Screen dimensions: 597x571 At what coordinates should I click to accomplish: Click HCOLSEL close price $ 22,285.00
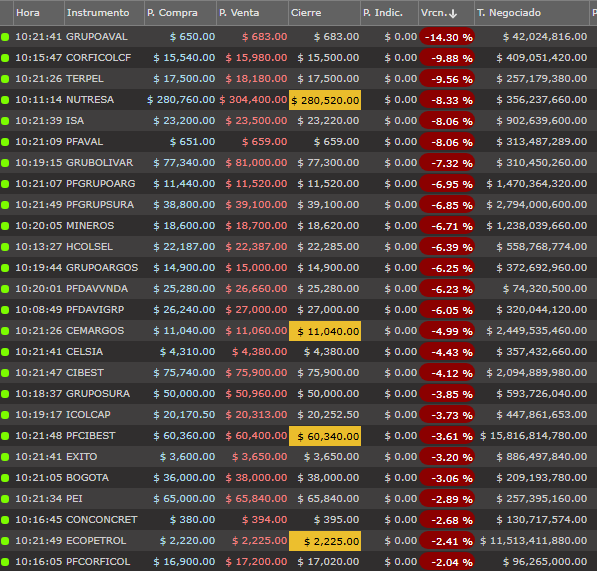(328, 247)
